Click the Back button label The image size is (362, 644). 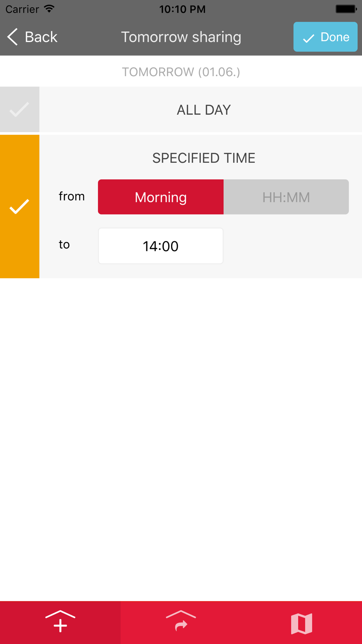point(41,37)
